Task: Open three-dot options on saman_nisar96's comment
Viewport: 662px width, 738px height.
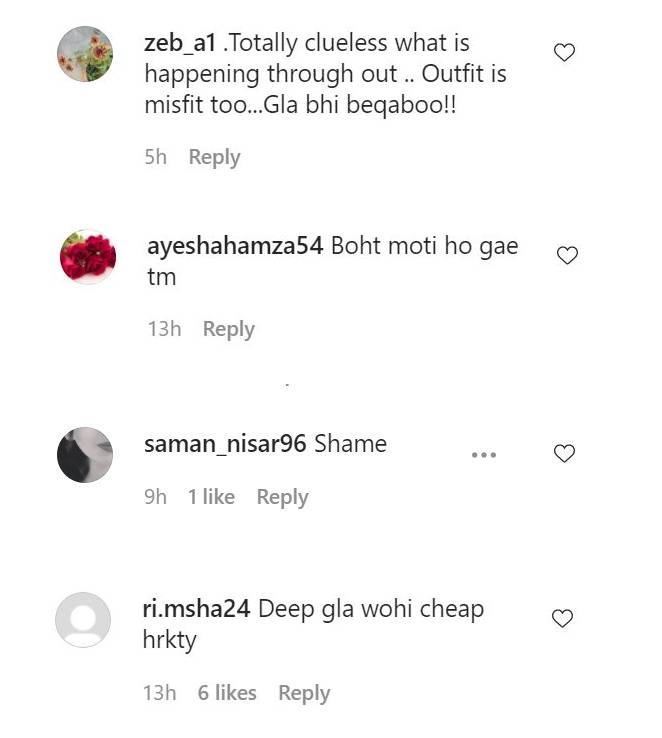Action: click(484, 455)
